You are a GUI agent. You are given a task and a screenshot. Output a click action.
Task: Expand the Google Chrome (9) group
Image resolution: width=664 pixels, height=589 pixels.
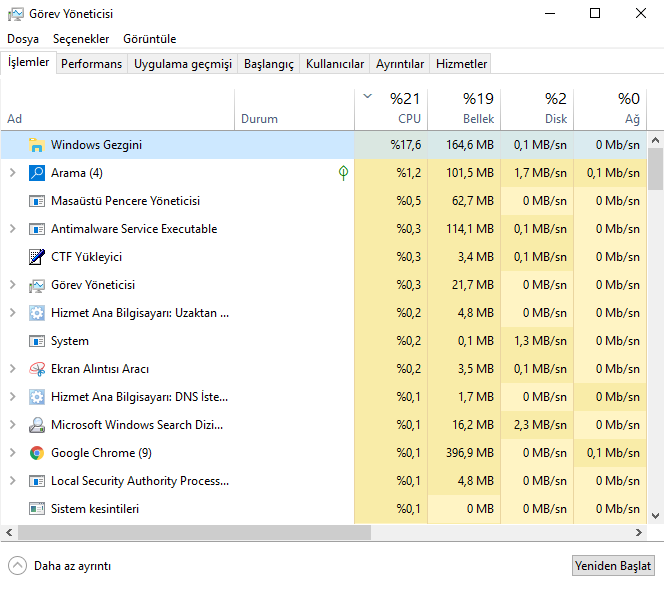13,452
